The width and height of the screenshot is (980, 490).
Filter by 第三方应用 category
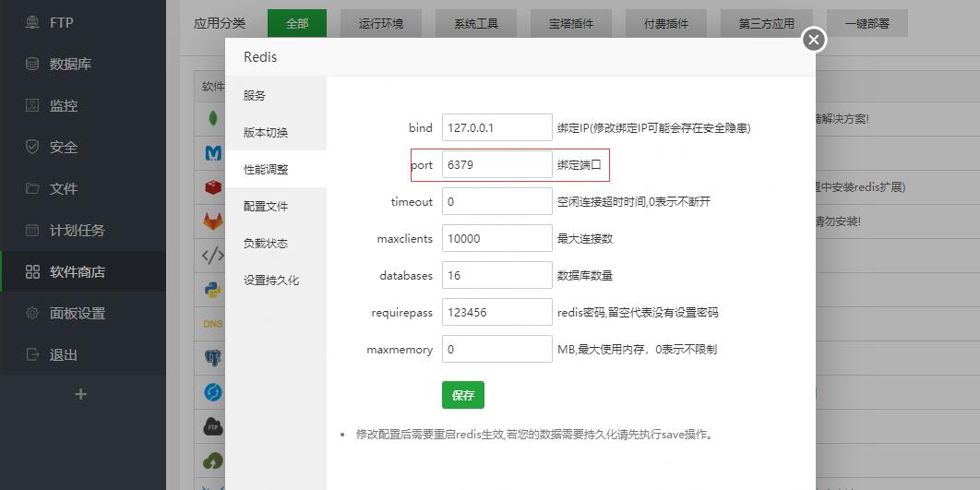[x=766, y=24]
